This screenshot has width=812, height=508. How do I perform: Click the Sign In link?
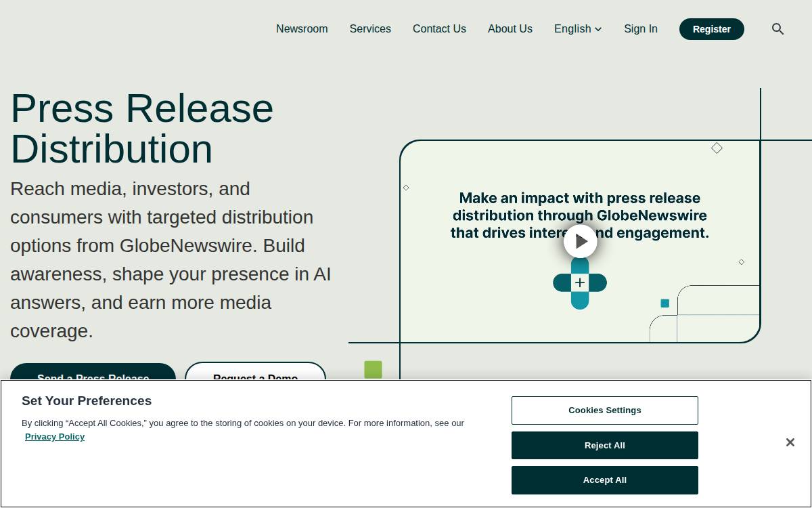coord(641,29)
